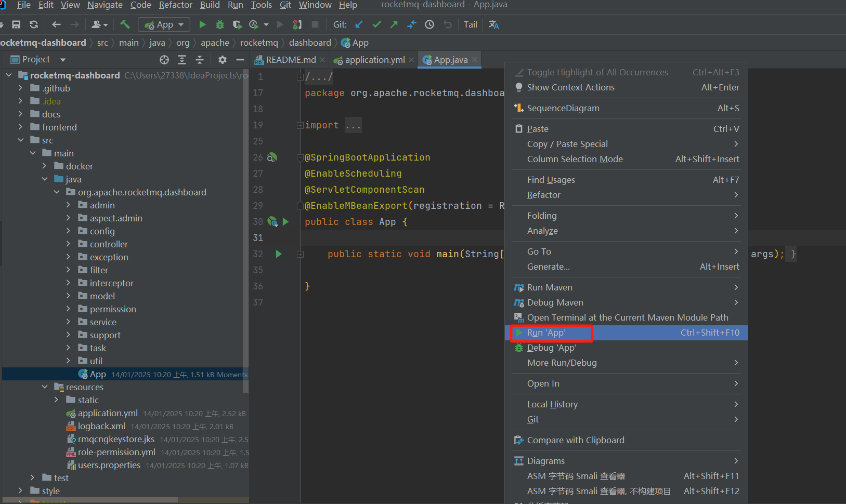
Task: Click rocketmq breadcrumb in navigation bar
Action: tap(259, 43)
